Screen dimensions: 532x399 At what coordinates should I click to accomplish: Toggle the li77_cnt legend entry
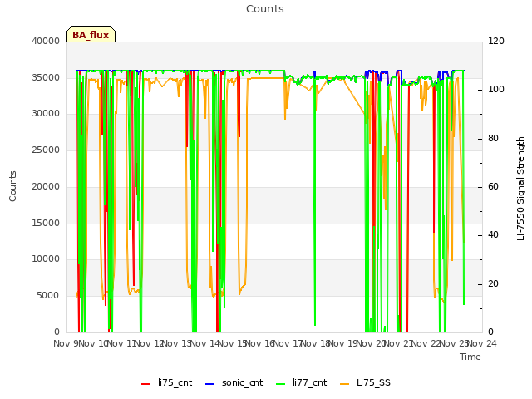coord(301,382)
